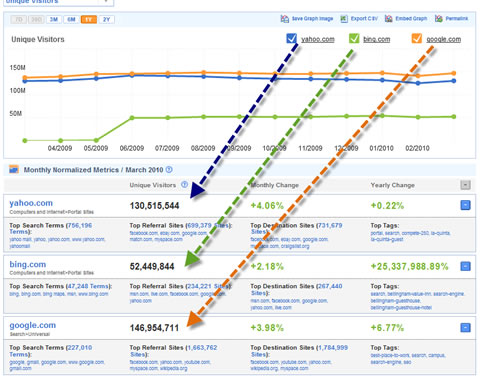Screen dimensions: 480x388
Task: Open bing.com Top Search Terms 47,248 link
Action: click(x=87, y=286)
